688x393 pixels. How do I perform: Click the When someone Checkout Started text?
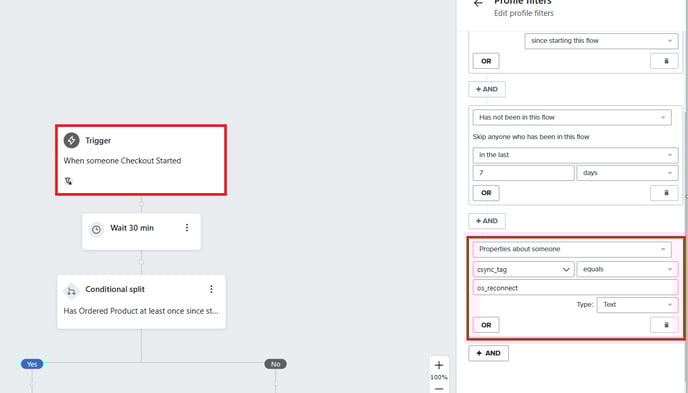(122, 161)
